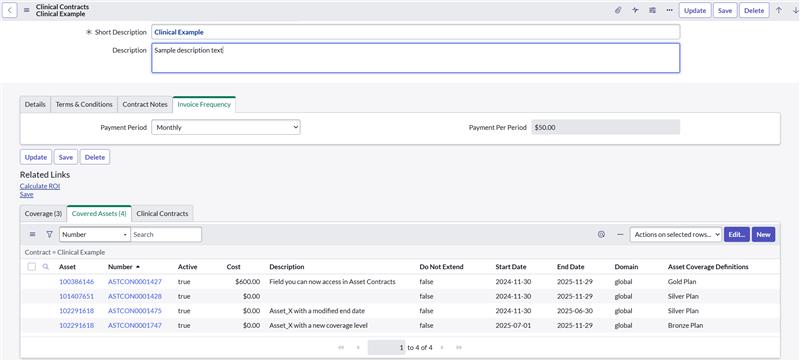The width and height of the screenshot is (800, 361).
Task: Click the back arrow in header
Action: [x=10, y=10]
